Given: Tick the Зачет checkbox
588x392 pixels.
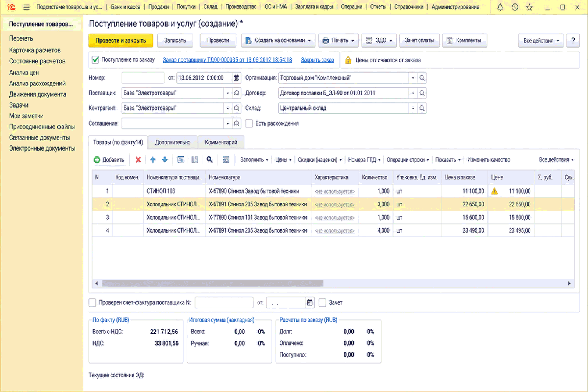Looking at the screenshot, I should (322, 303).
